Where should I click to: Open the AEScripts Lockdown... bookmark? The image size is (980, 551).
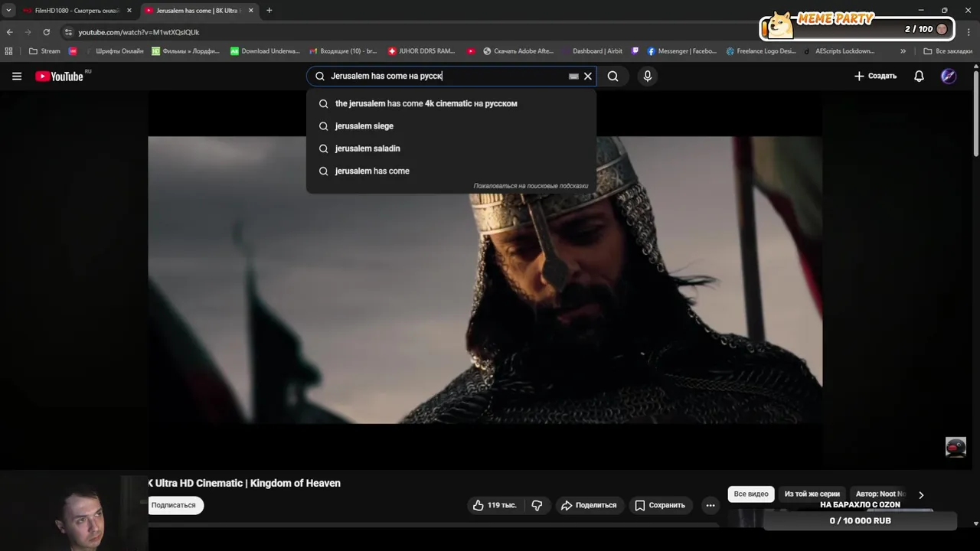coord(839,51)
